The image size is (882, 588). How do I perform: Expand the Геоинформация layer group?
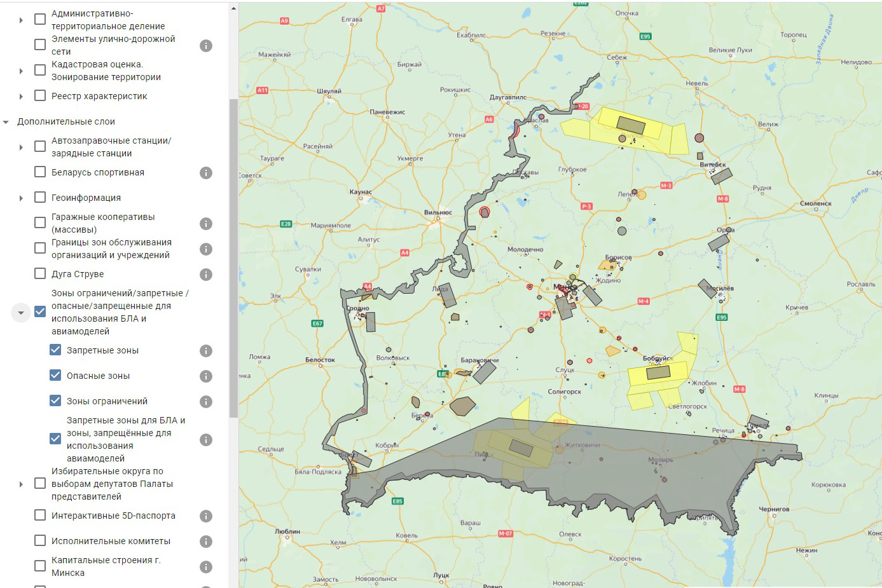pyautogui.click(x=21, y=198)
